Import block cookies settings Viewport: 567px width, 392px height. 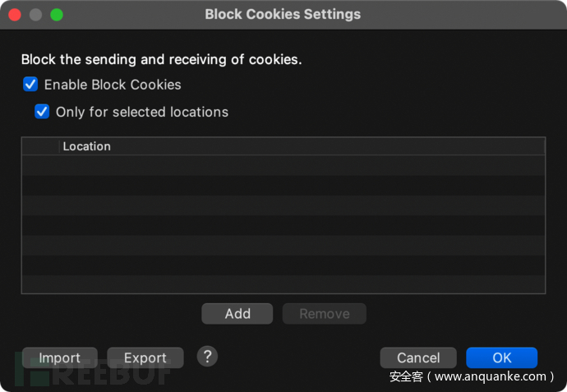click(x=59, y=357)
